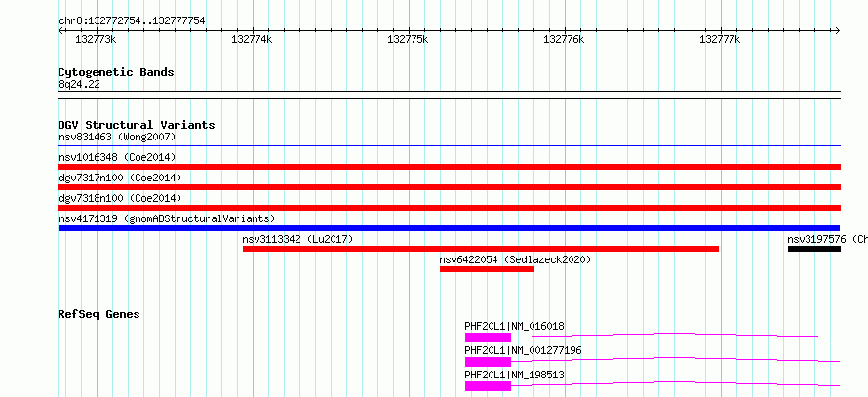
Task: Click the nsv3113342 (Lu2017) label
Action: click(297, 239)
